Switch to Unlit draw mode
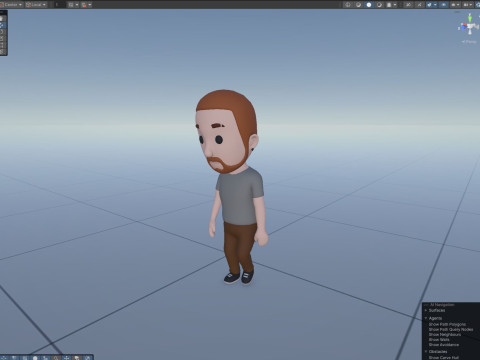 [x=379, y=5]
